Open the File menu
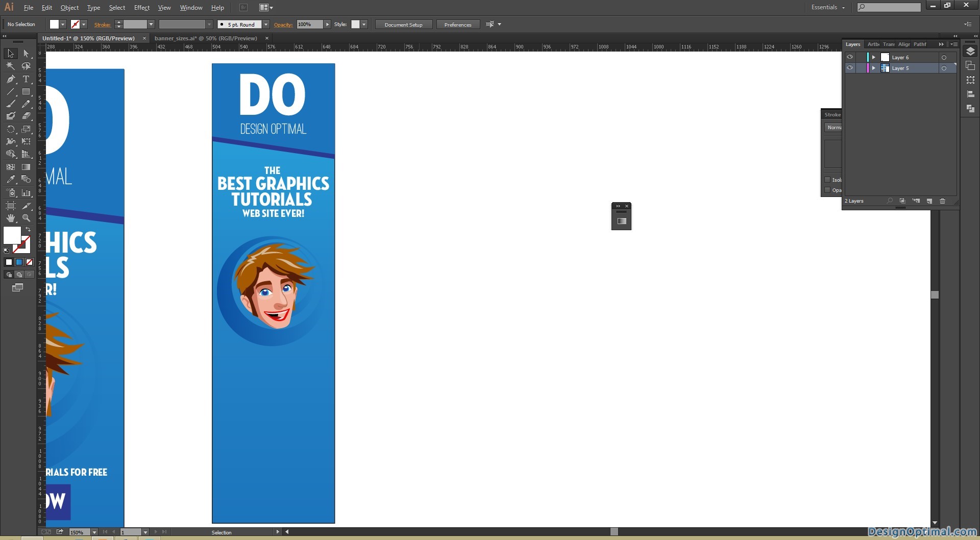This screenshot has height=540, width=980. coord(29,8)
